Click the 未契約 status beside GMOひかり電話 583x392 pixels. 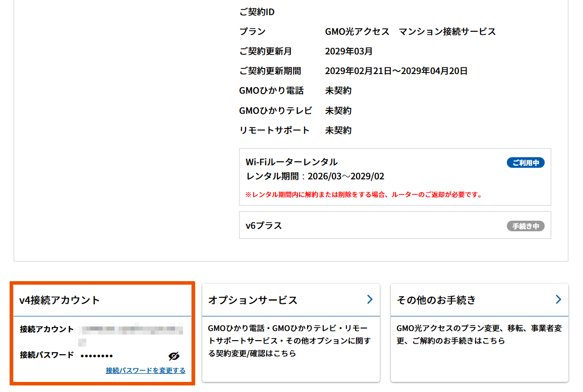click(338, 91)
